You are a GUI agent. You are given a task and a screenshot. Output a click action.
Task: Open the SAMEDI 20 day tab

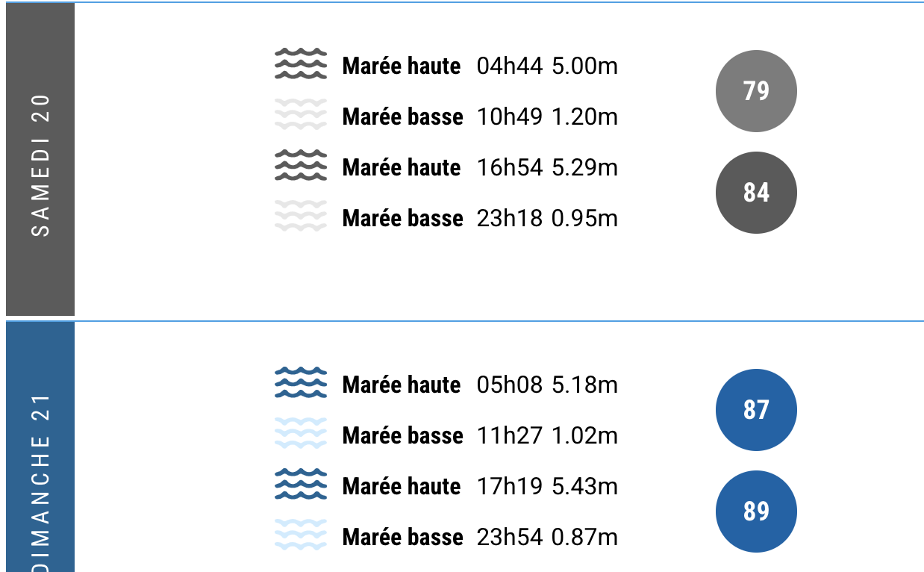point(40,160)
